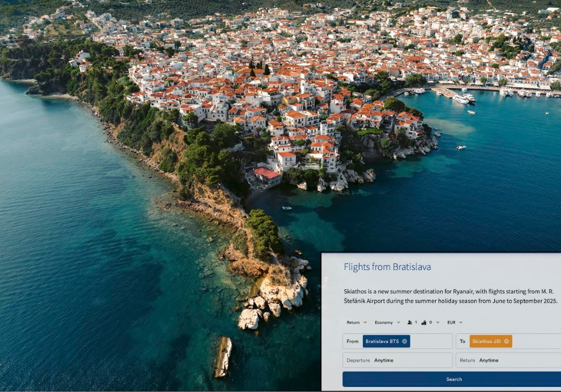The height and width of the screenshot is (392, 561).
Task: Click the Skiathos Ryanair description paragraph
Action: 450,296
